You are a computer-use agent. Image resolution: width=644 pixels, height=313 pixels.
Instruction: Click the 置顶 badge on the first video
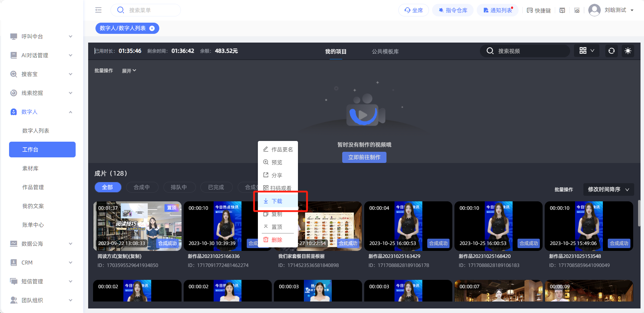click(172, 208)
